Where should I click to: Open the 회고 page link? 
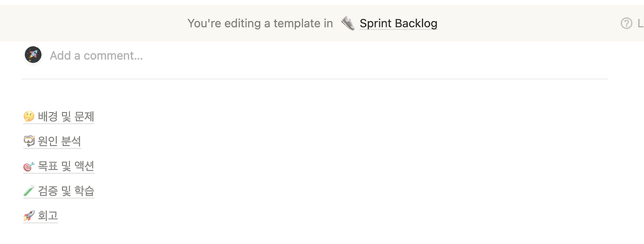pyautogui.click(x=48, y=216)
